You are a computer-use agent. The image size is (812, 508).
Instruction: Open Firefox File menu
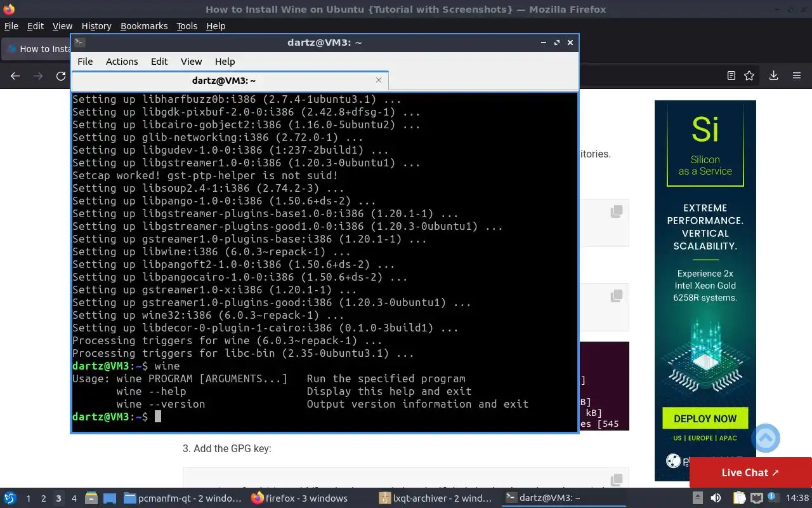point(11,26)
